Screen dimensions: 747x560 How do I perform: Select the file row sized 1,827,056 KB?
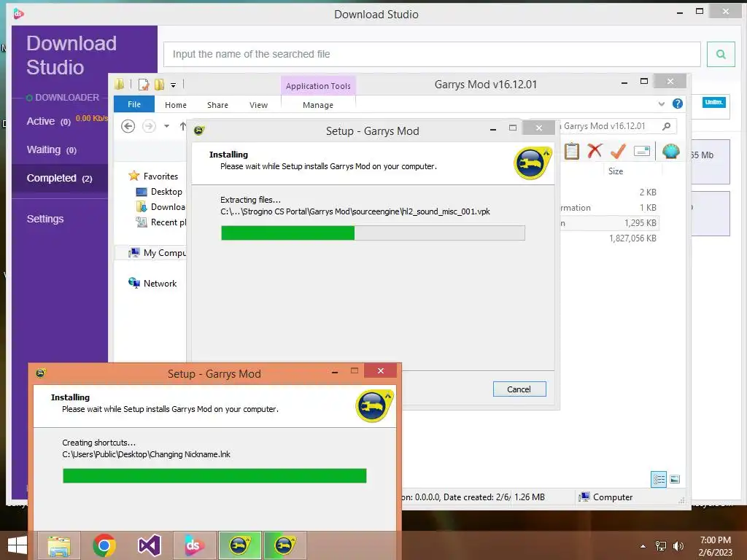pyautogui.click(x=611, y=238)
